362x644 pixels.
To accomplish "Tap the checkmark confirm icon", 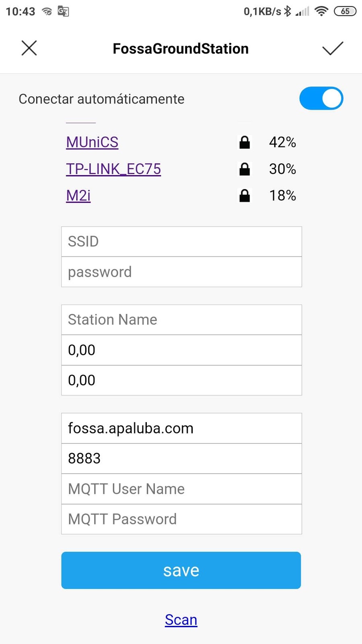I will [x=333, y=48].
